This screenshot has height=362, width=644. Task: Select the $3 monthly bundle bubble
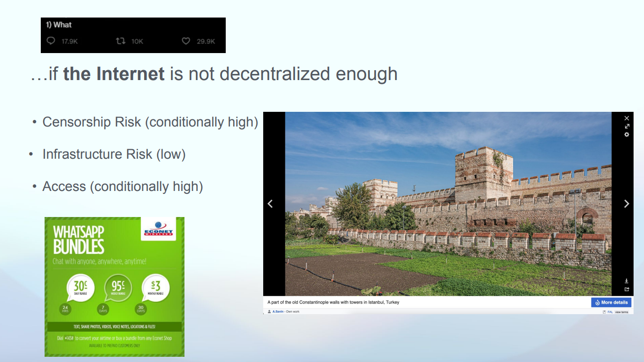(x=156, y=288)
